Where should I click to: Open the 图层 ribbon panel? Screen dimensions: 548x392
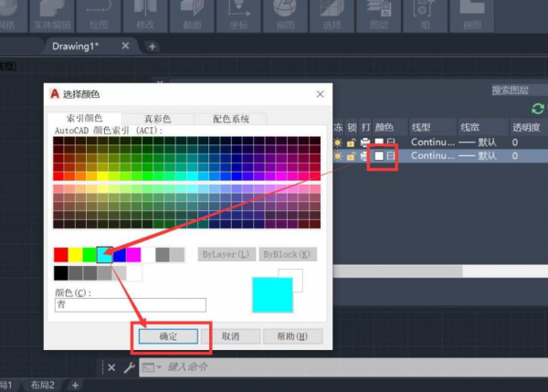point(379,16)
